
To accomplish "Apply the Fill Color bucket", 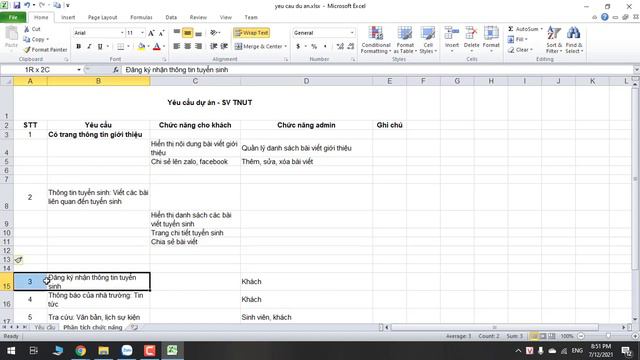I will [x=141, y=47].
